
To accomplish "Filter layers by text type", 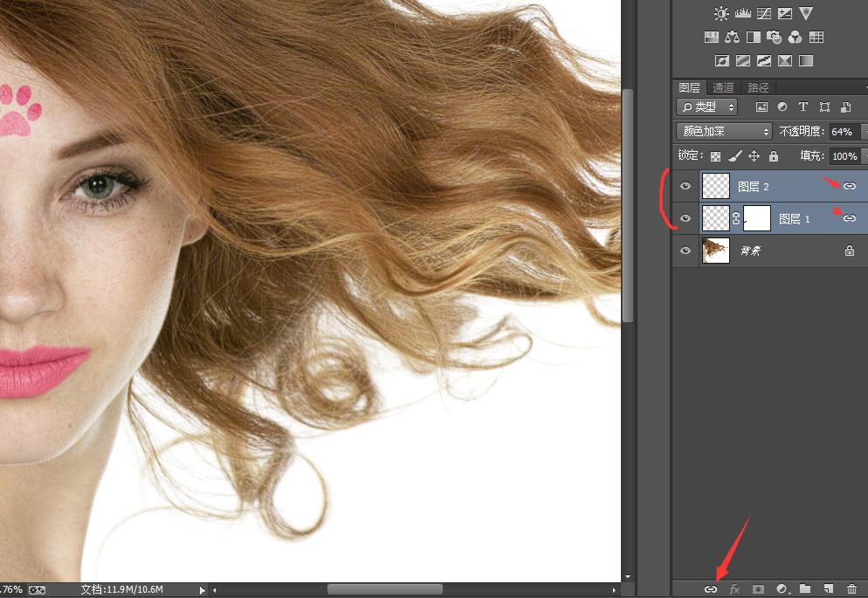I will pos(803,107).
